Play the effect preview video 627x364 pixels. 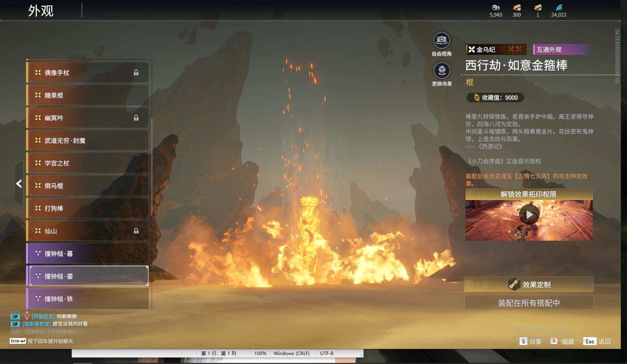[x=529, y=214]
